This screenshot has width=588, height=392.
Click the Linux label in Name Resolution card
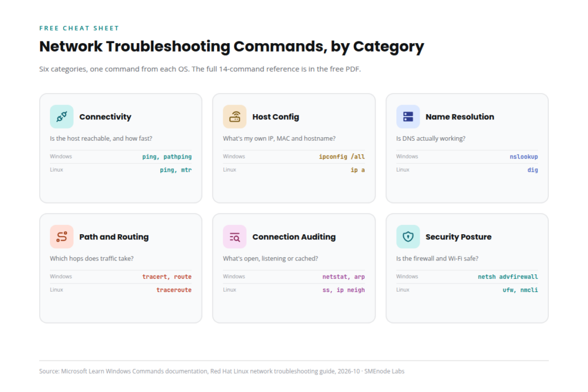[x=403, y=169]
